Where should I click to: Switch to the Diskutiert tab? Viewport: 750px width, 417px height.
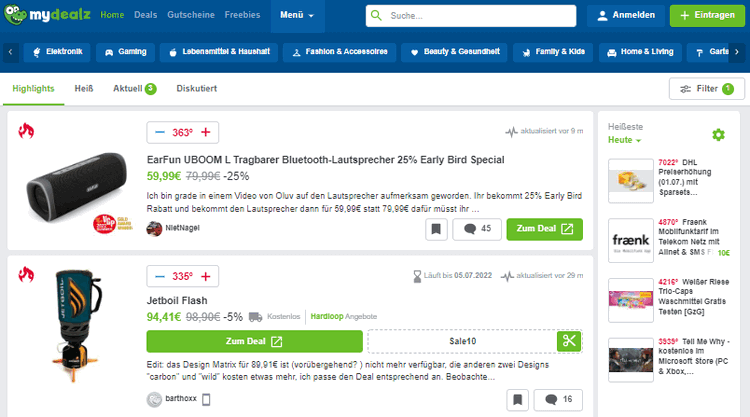[196, 89]
